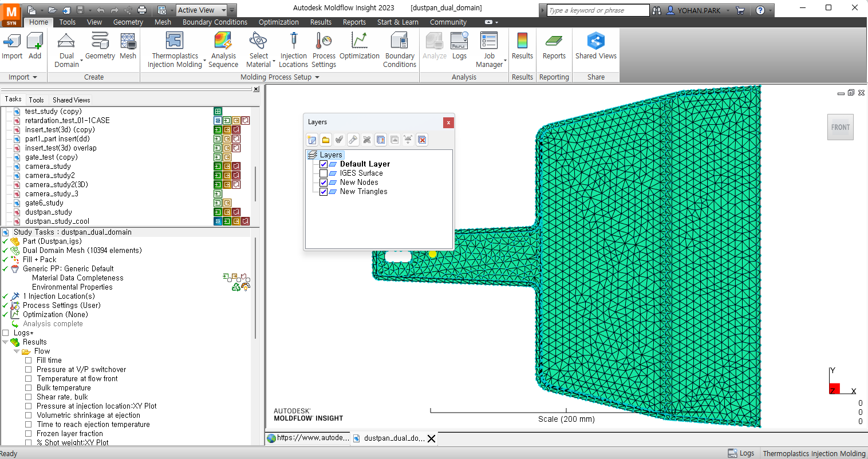Click the help question mark icon

760,10
